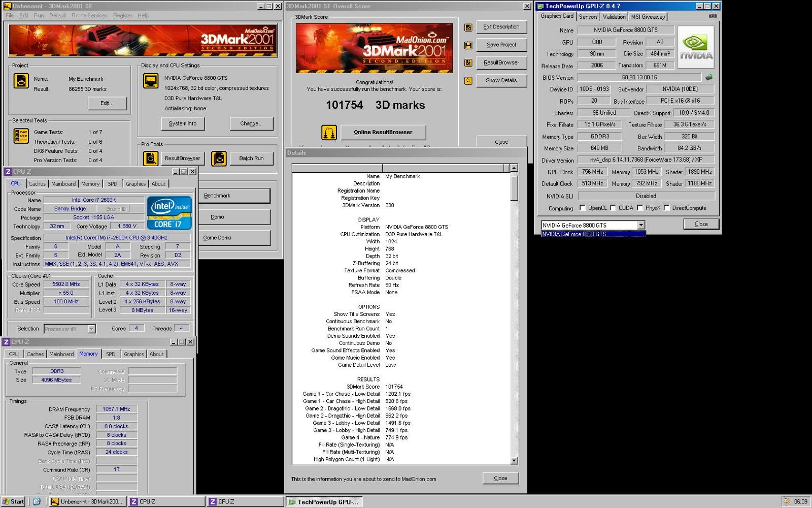The height and width of the screenshot is (508, 812).
Task: Enable the PhysX checkbox
Action: (640, 208)
